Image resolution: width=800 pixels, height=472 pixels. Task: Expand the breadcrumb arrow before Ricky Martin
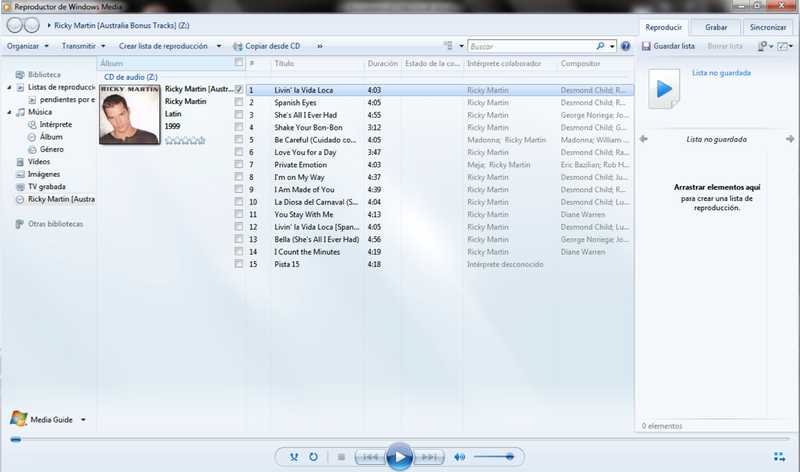tap(49, 25)
